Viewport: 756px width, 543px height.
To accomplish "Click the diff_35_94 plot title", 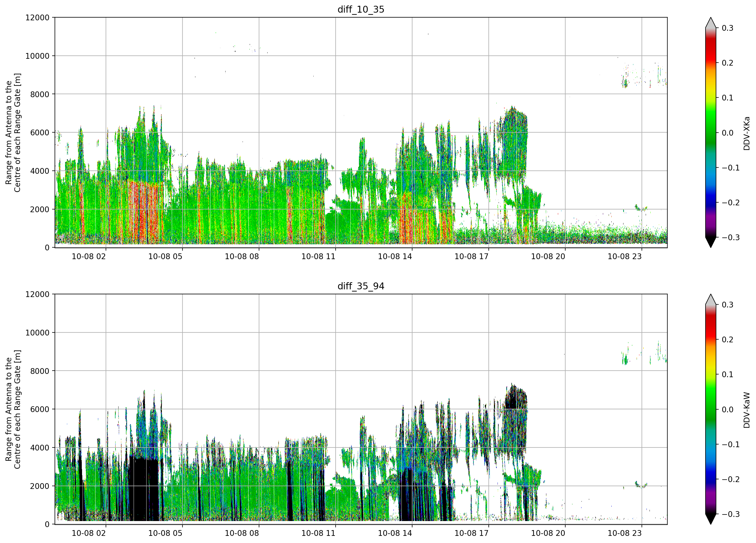I will (361, 286).
